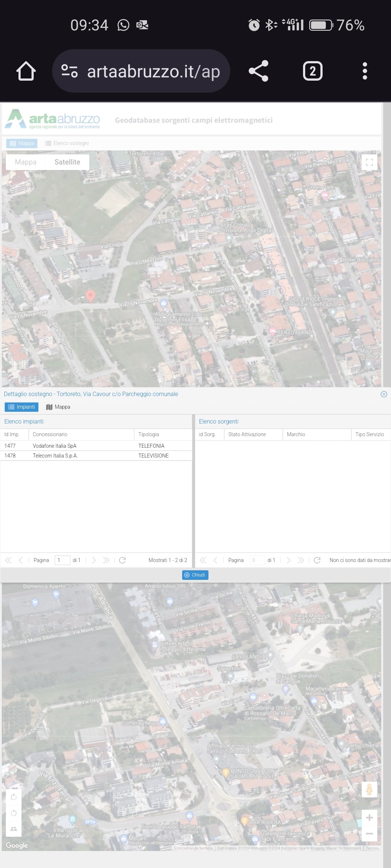Screen dimensions: 391x868
Task: Close the Dettaglio sostegno panel
Action: [x=384, y=394]
